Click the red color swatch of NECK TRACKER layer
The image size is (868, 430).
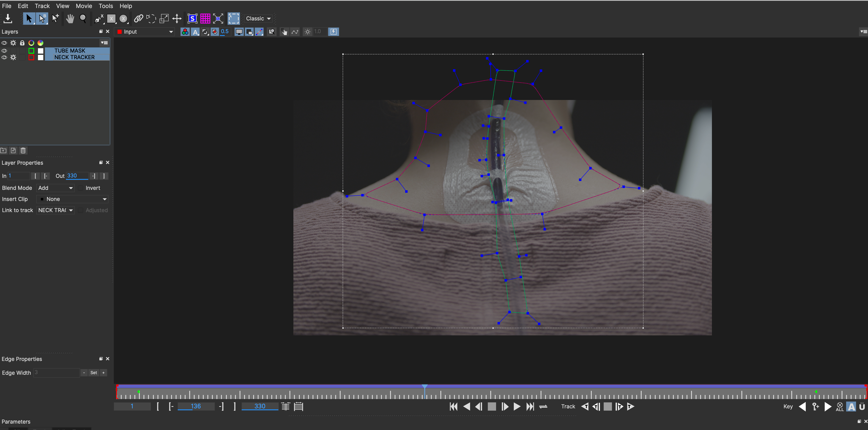coord(31,57)
